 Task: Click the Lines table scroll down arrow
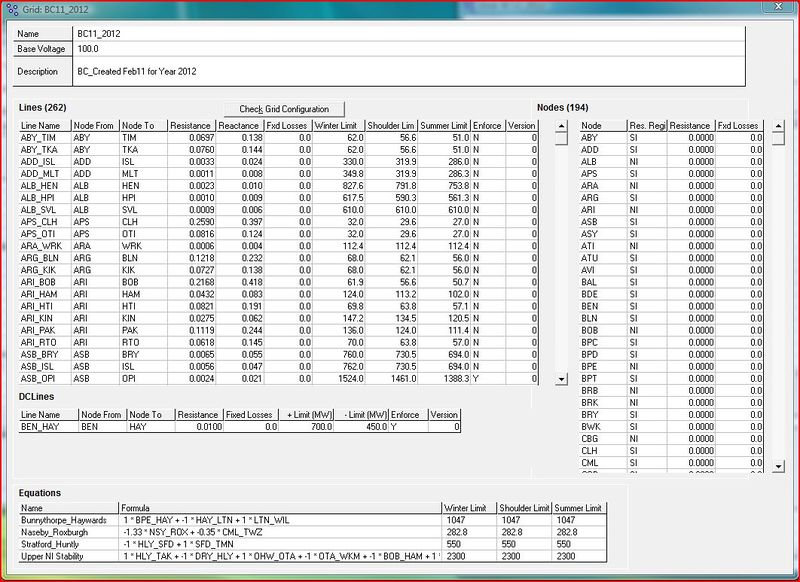point(561,379)
